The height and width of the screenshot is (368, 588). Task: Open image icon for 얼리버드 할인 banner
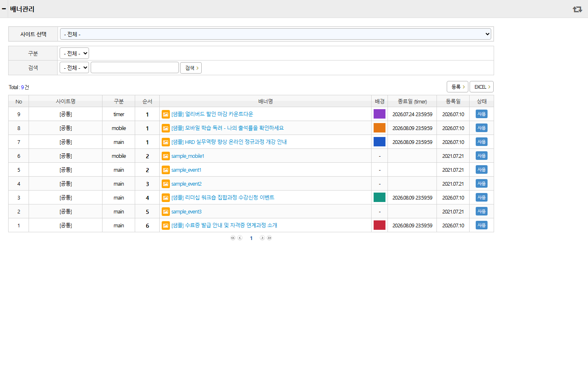(166, 114)
